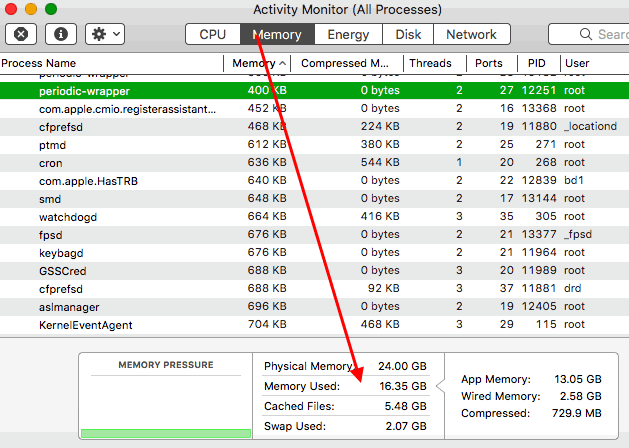Select the Memory tab
Image resolution: width=629 pixels, height=448 pixels.
[x=278, y=34]
